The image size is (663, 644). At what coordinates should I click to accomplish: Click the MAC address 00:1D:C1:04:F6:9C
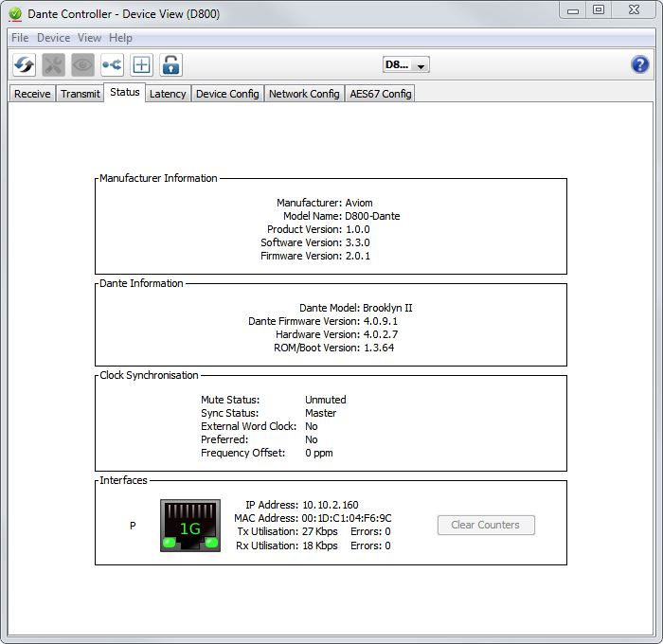(x=347, y=518)
